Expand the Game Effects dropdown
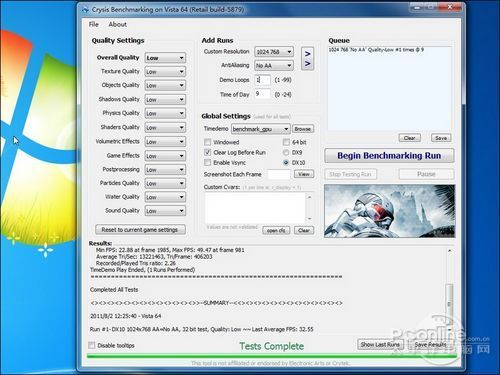The width and height of the screenshot is (500, 375). coord(165,156)
